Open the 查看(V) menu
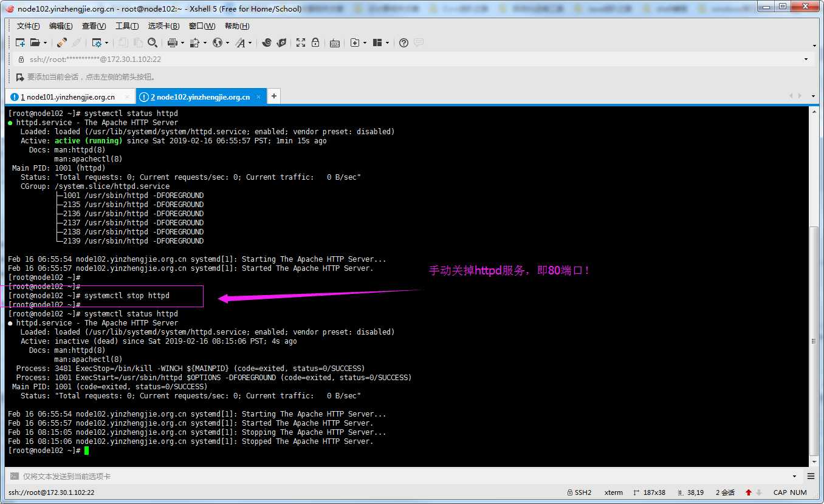This screenshot has height=504, width=824. pyautogui.click(x=94, y=26)
